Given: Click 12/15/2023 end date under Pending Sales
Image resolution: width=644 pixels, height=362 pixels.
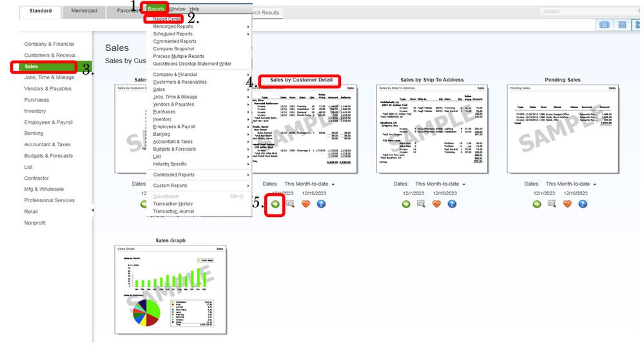Looking at the screenshot, I should 576,193.
